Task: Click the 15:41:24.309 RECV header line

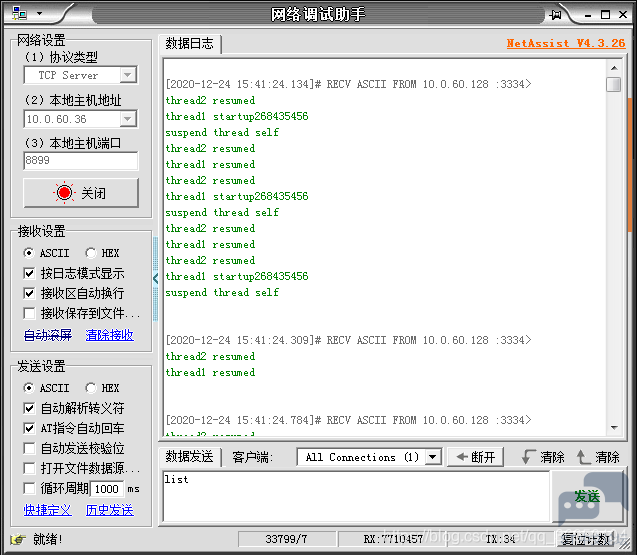Action: point(348,340)
